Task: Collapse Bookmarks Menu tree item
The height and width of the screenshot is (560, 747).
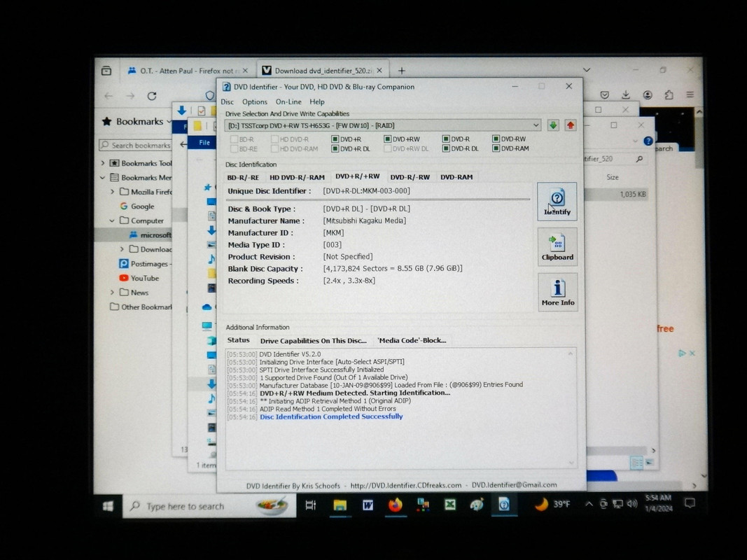Action: (103, 178)
